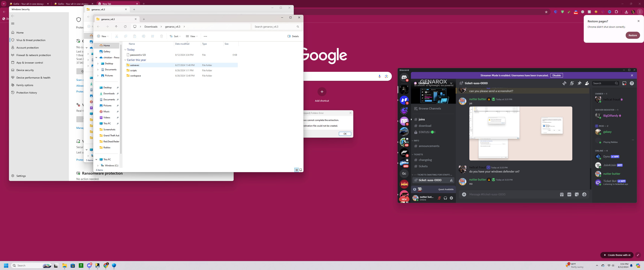The width and height of the screenshot is (644, 270).
Task: Open Discord user settings gear
Action: pyautogui.click(x=451, y=198)
